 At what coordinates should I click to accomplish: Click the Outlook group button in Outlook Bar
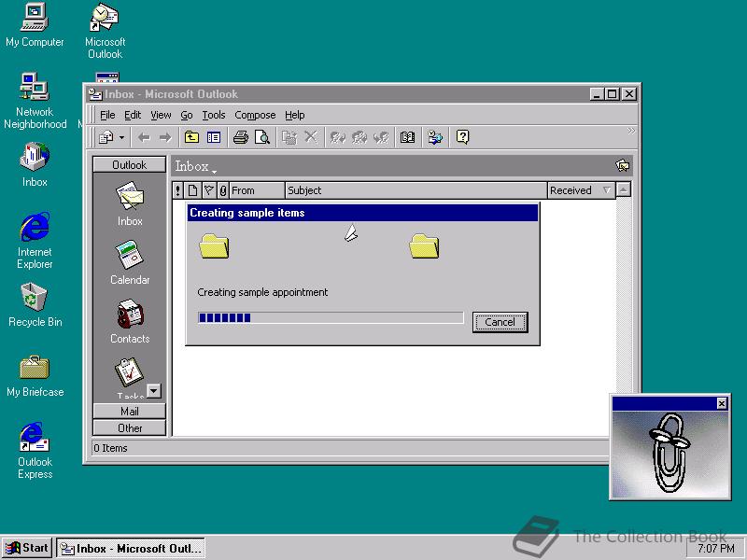(x=130, y=165)
